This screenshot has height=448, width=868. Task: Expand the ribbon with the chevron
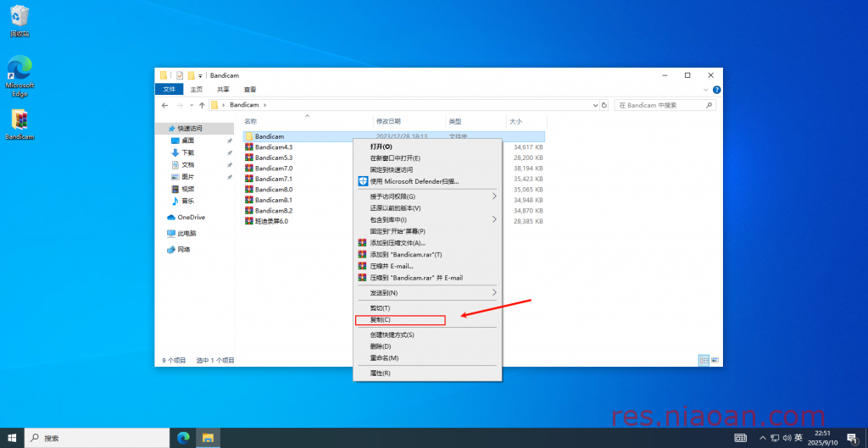click(706, 90)
